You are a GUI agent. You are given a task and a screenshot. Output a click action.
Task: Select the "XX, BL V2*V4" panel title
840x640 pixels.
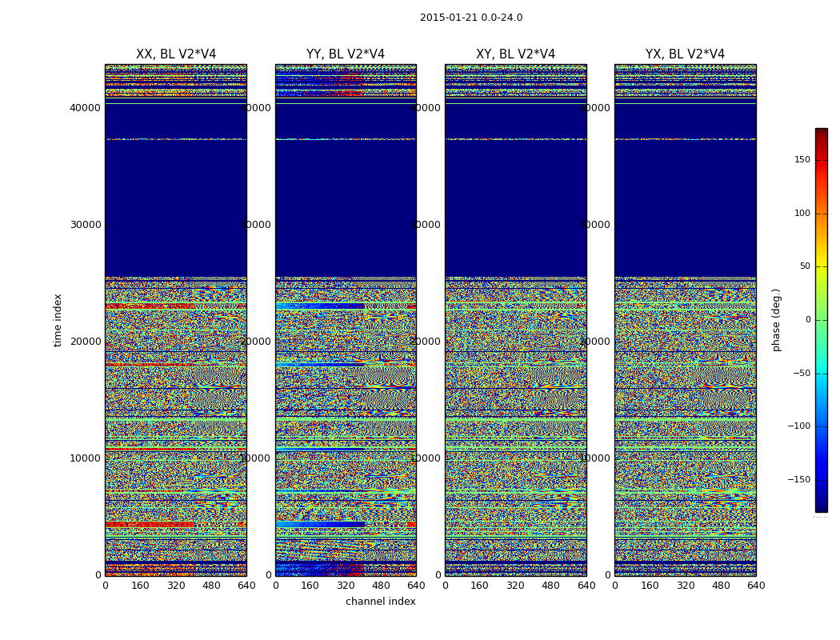[176, 54]
